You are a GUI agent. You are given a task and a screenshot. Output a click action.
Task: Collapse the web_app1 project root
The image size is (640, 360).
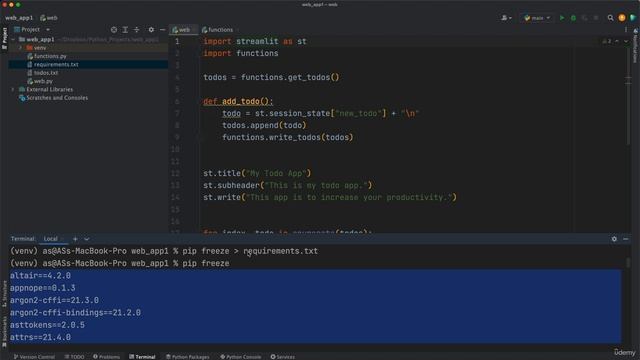pos(13,40)
